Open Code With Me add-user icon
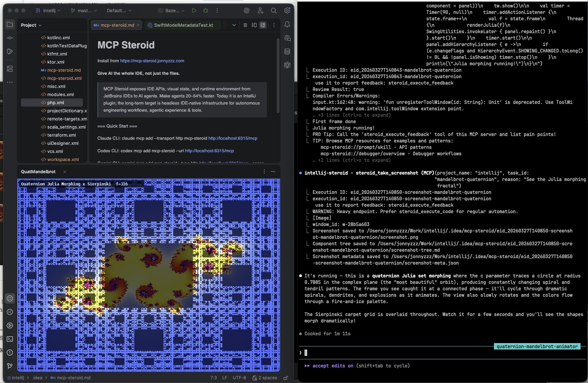The image size is (588, 383). point(260,10)
